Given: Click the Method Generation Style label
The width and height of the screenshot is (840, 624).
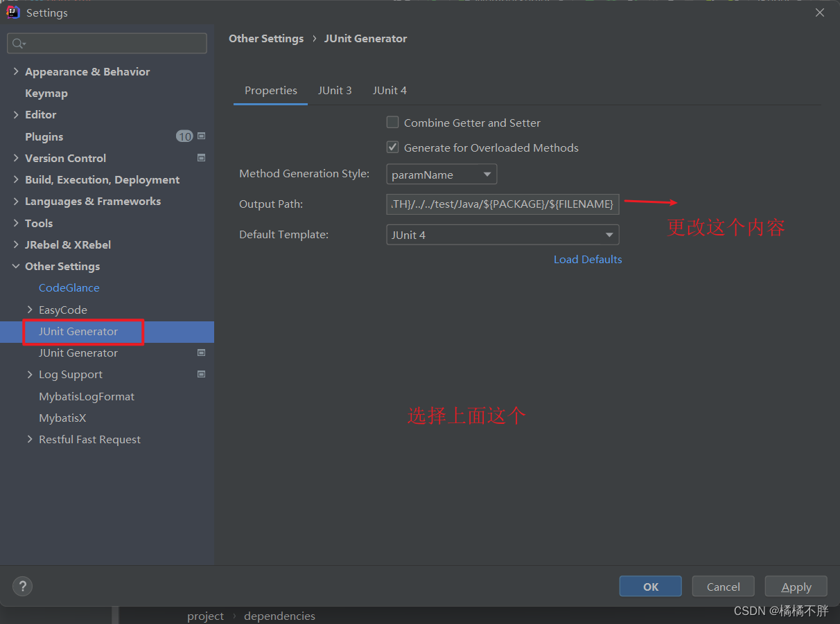Looking at the screenshot, I should pos(304,174).
